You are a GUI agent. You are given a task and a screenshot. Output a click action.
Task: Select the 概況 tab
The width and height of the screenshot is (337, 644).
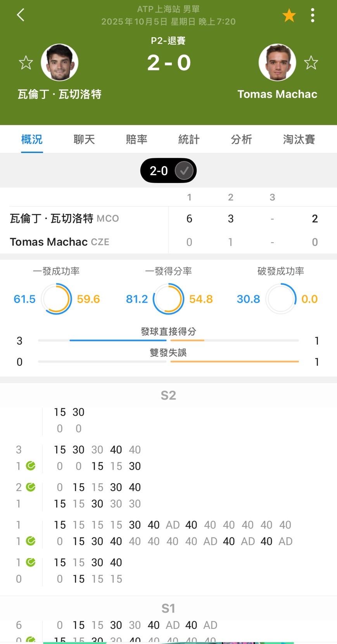coord(32,139)
